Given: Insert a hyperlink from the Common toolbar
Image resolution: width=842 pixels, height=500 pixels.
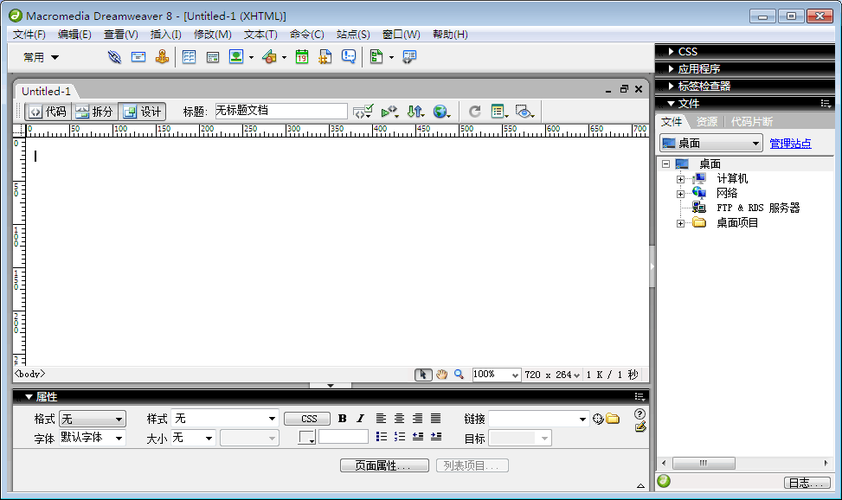Looking at the screenshot, I should point(114,57).
